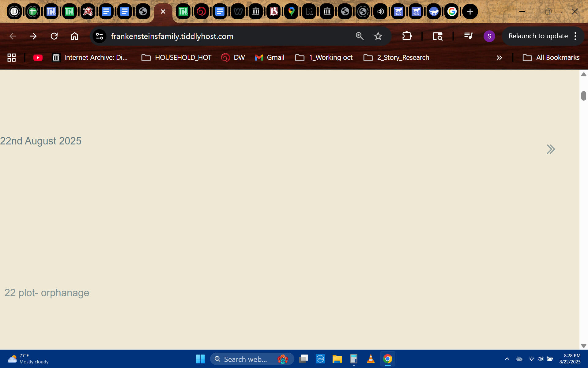Open the page zoom indicator
Screen dimensions: 588x368
tap(360, 36)
